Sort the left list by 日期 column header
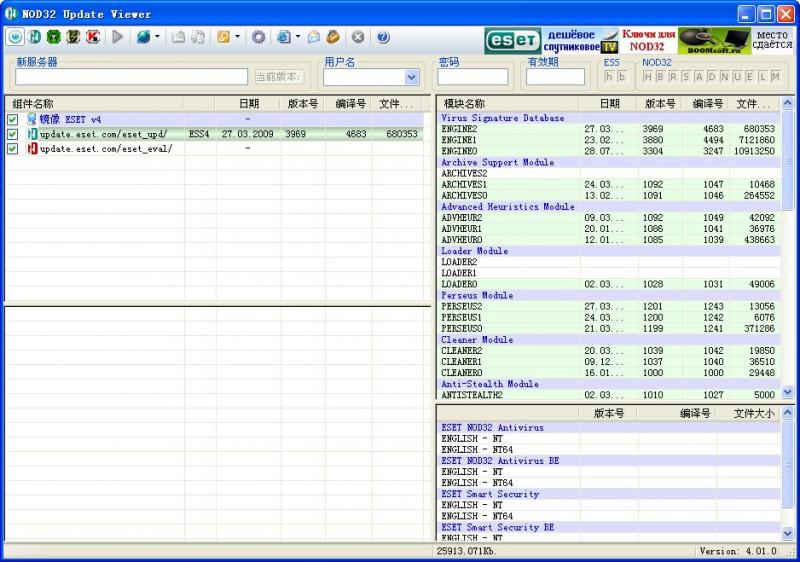 pos(248,104)
